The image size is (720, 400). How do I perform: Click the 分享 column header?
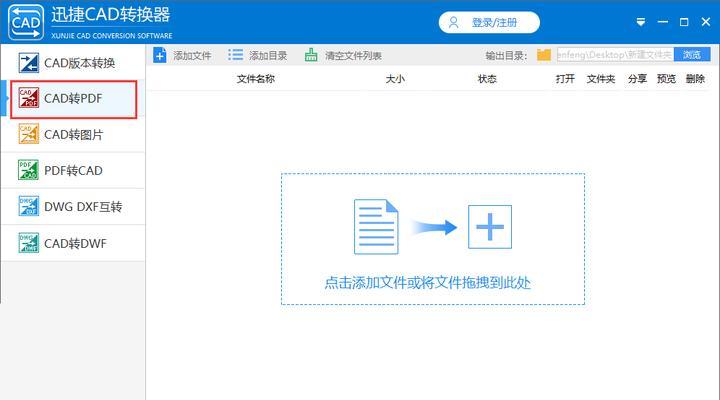637,79
